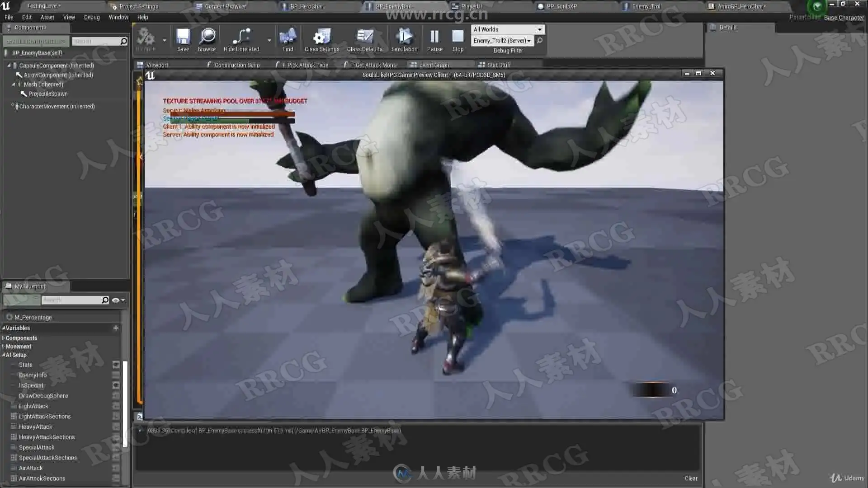Collapse the AI Setup category
The height and width of the screenshot is (488, 868).
pyautogui.click(x=4, y=355)
